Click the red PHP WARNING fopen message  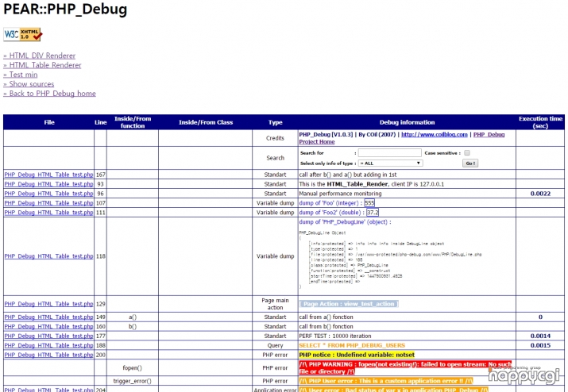click(405, 367)
